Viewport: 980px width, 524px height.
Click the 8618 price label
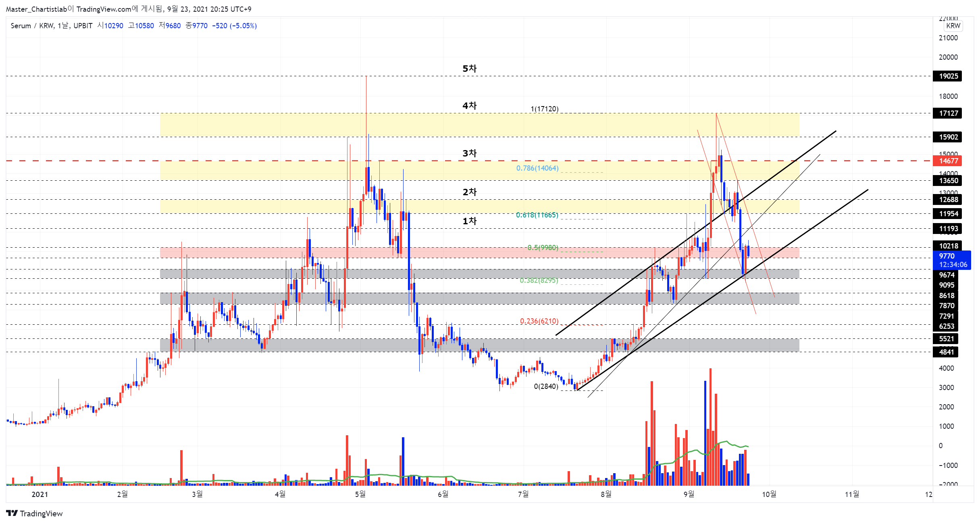click(946, 296)
